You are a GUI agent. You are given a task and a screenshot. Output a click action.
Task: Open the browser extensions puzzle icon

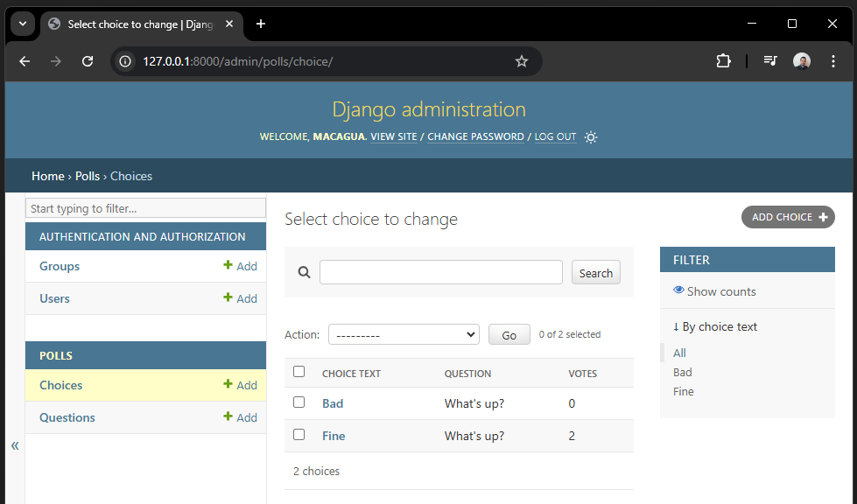(723, 61)
